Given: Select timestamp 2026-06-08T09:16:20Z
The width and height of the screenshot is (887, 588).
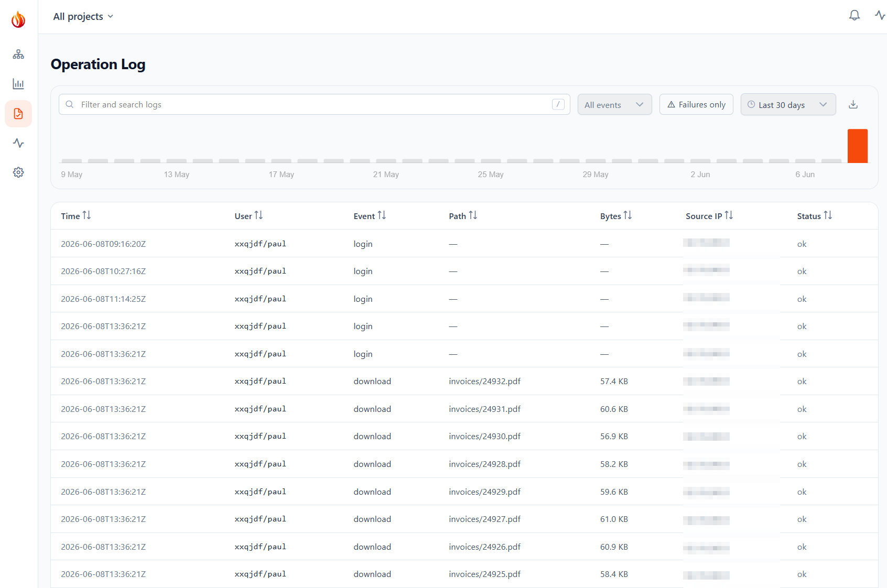Looking at the screenshot, I should click(103, 244).
